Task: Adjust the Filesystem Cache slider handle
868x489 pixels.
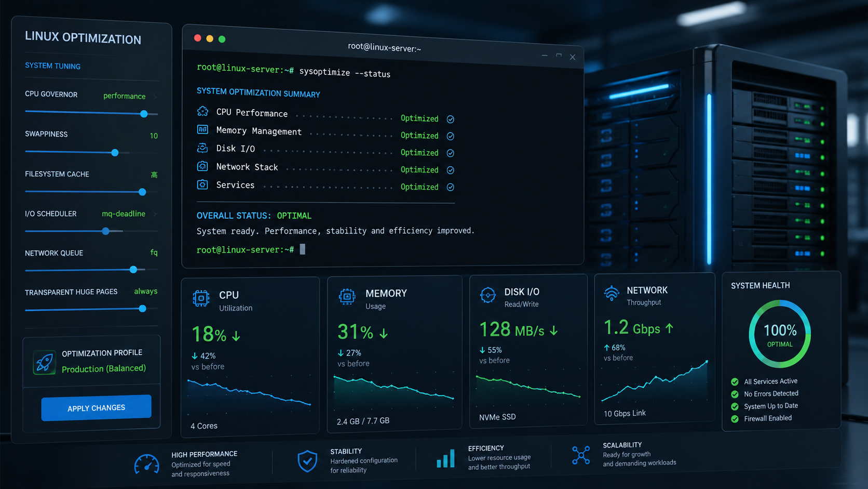Action: tap(142, 192)
